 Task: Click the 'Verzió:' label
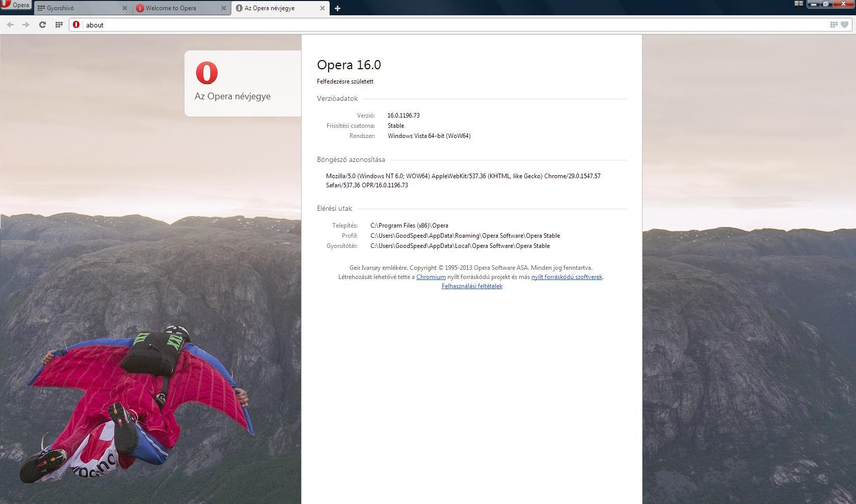pyautogui.click(x=366, y=116)
